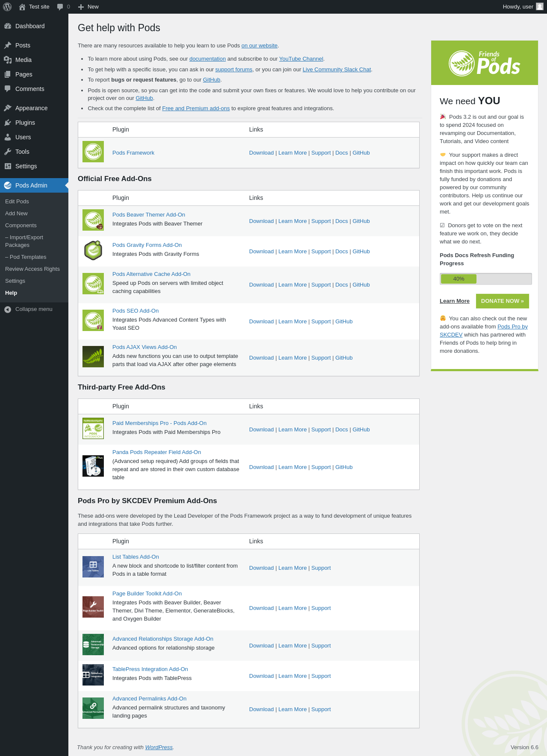The image size is (547, 756).
Task: Open the New content menu
Action: pos(88,7)
